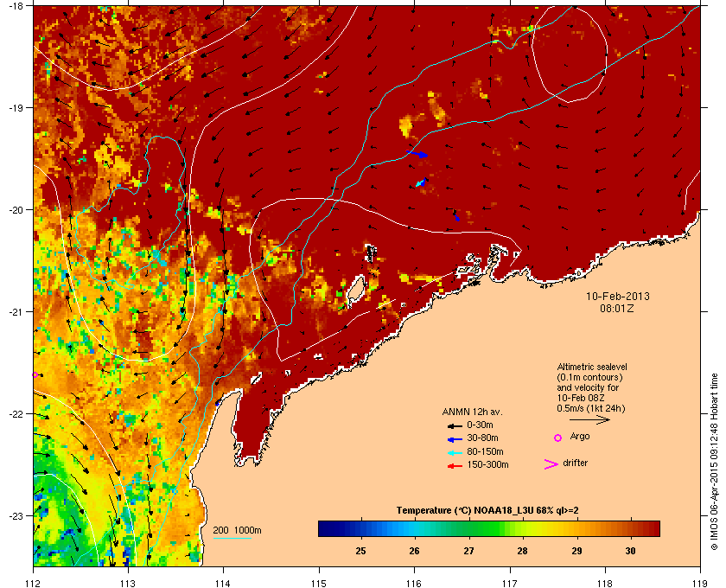Image resolution: width=726 pixels, height=588 pixels.
Task: Click the 'Altimetric sealevel' legend text
Action: coord(592,367)
